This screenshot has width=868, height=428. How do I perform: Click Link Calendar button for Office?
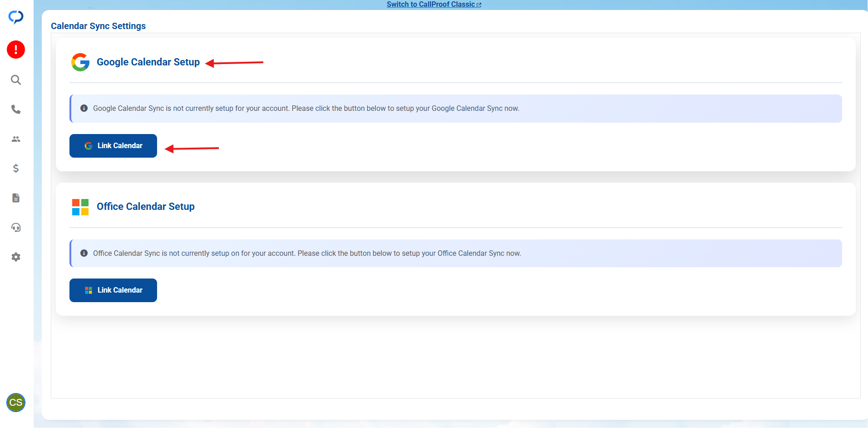113,290
